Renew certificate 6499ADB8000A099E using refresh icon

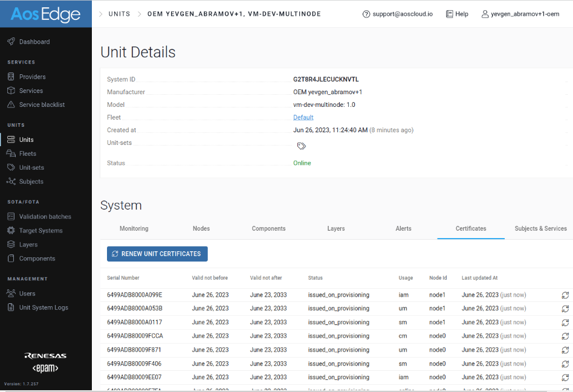tap(565, 295)
